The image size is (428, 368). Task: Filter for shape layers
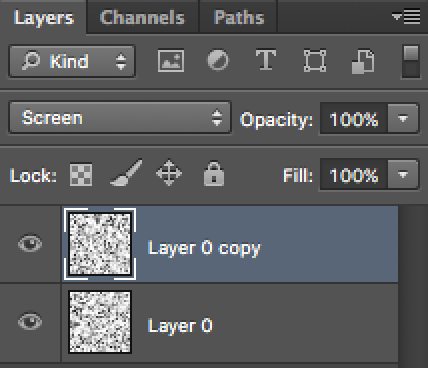click(315, 61)
